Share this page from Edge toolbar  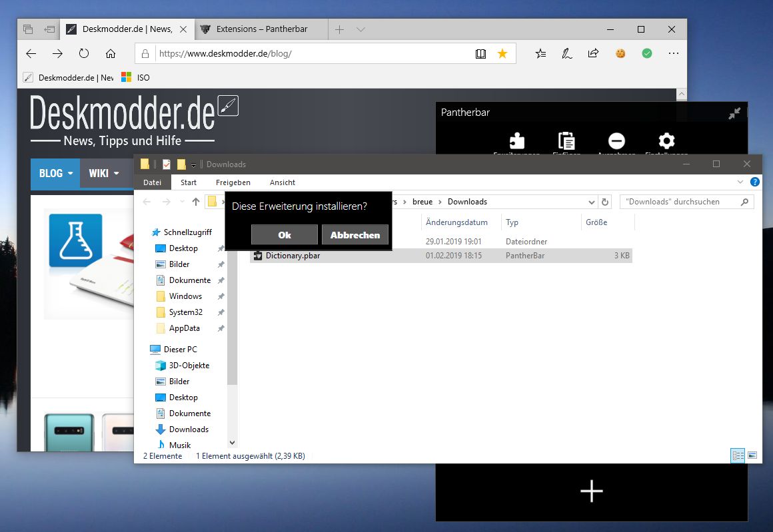tap(594, 54)
